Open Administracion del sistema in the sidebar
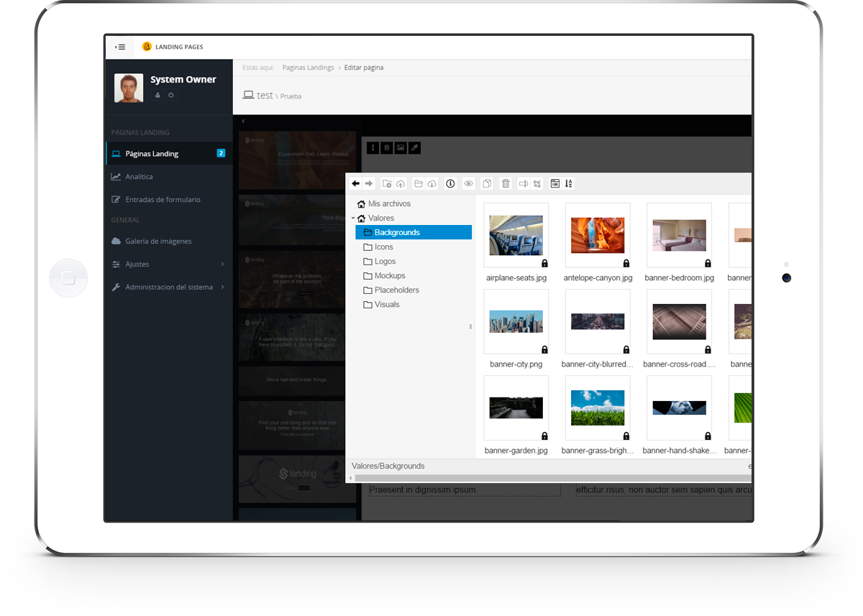863x616 pixels. click(169, 287)
